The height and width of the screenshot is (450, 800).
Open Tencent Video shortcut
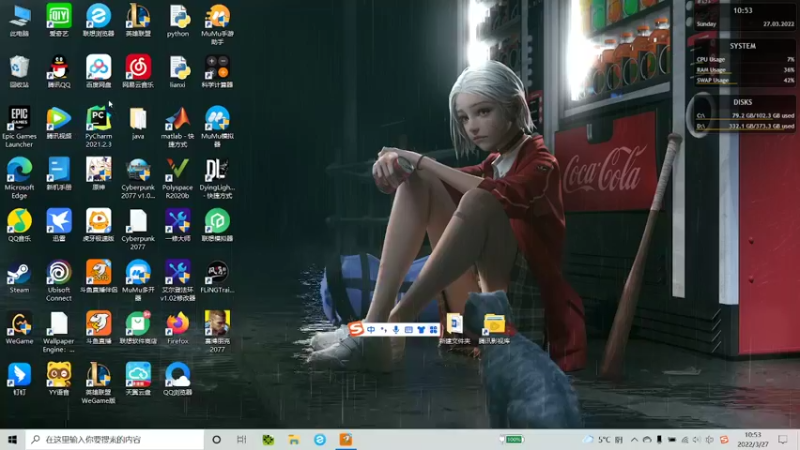59,123
